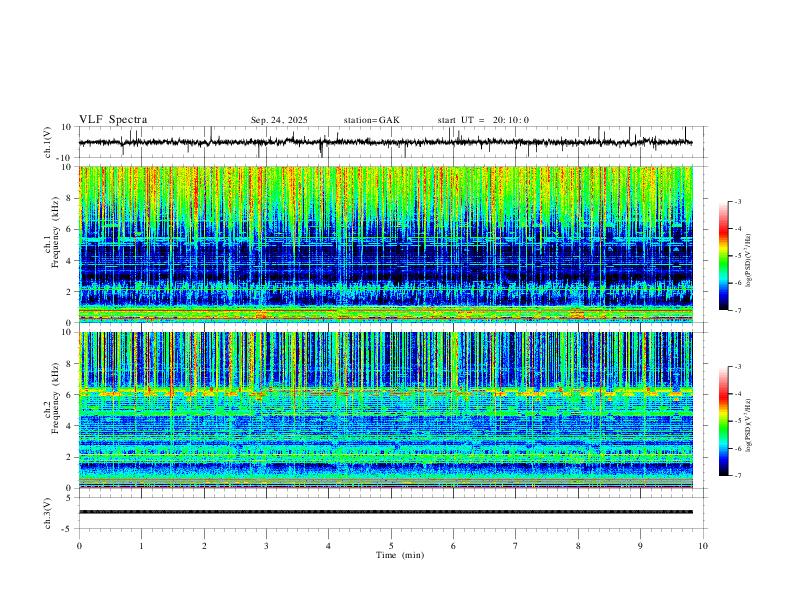Click time axis tick label "2"
This screenshot has width=792, height=612.
(x=204, y=546)
